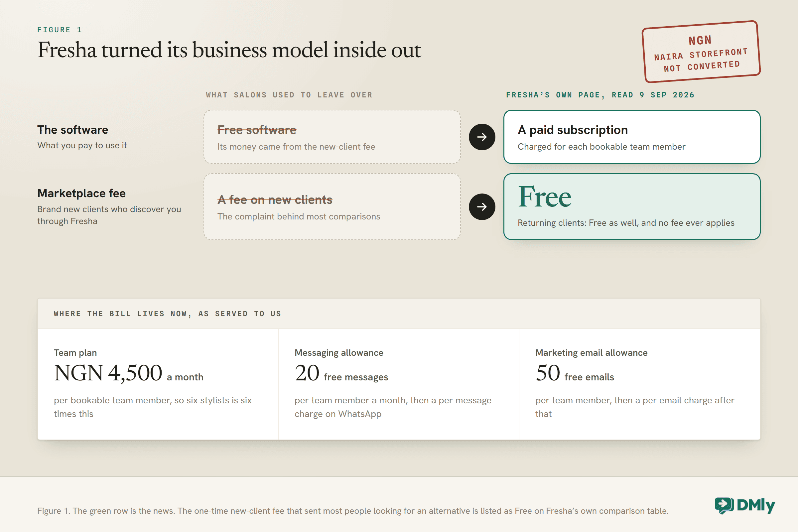Select the 'A paid subscription' card
The height and width of the screenshot is (532, 798).
632,137
